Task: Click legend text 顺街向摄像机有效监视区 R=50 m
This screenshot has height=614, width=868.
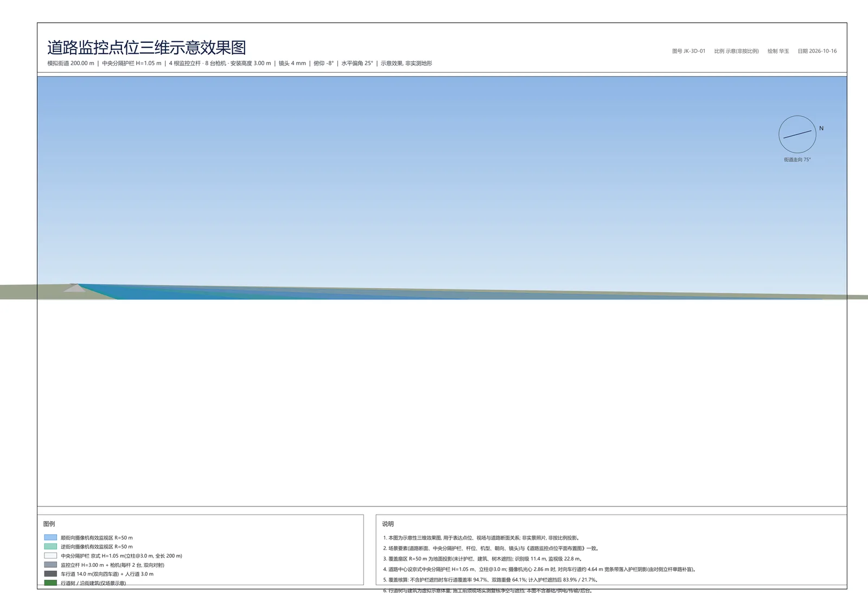Action: click(97, 538)
